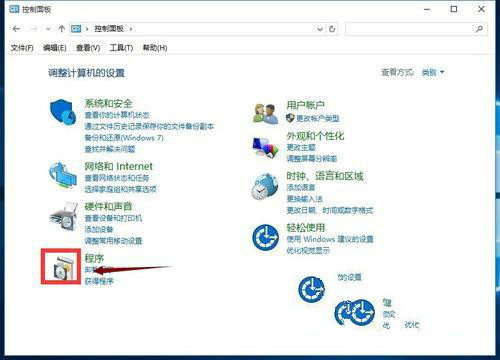Click 调整屏幕分辨率 link
The width and height of the screenshot is (500, 360).
pos(312,159)
